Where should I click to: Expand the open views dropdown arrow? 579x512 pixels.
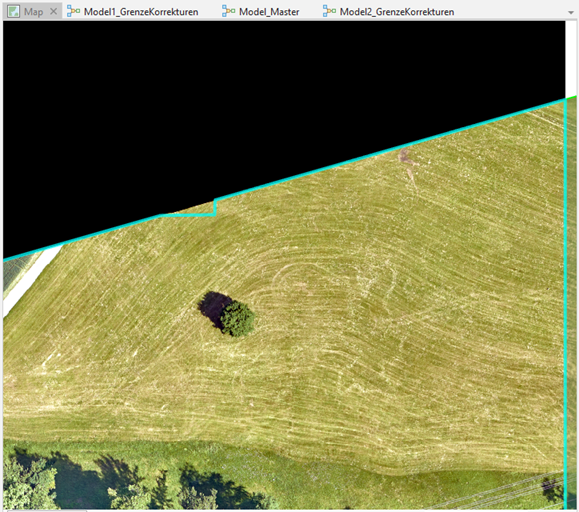pyautogui.click(x=571, y=13)
